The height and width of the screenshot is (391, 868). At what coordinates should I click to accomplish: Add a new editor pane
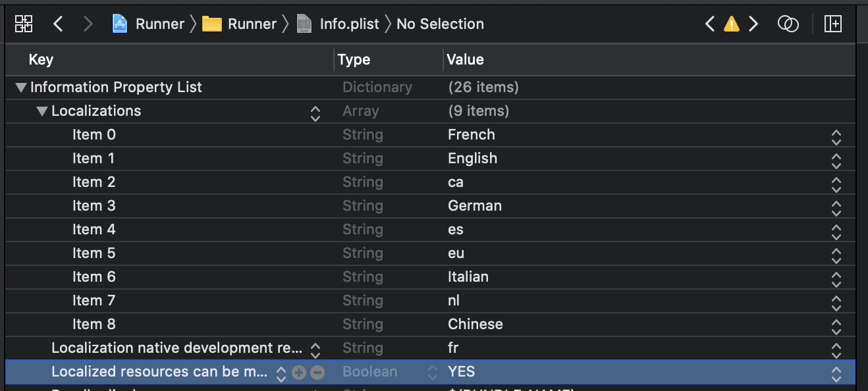pyautogui.click(x=833, y=24)
